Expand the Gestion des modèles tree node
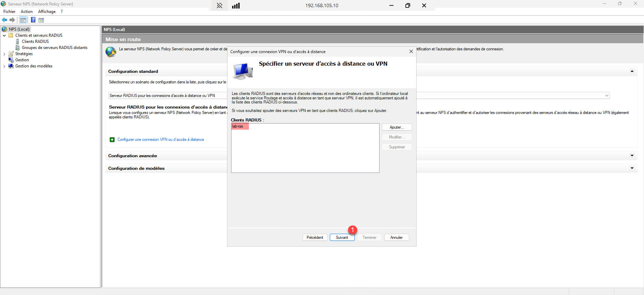Image resolution: width=644 pixels, height=295 pixels. pos(4,66)
